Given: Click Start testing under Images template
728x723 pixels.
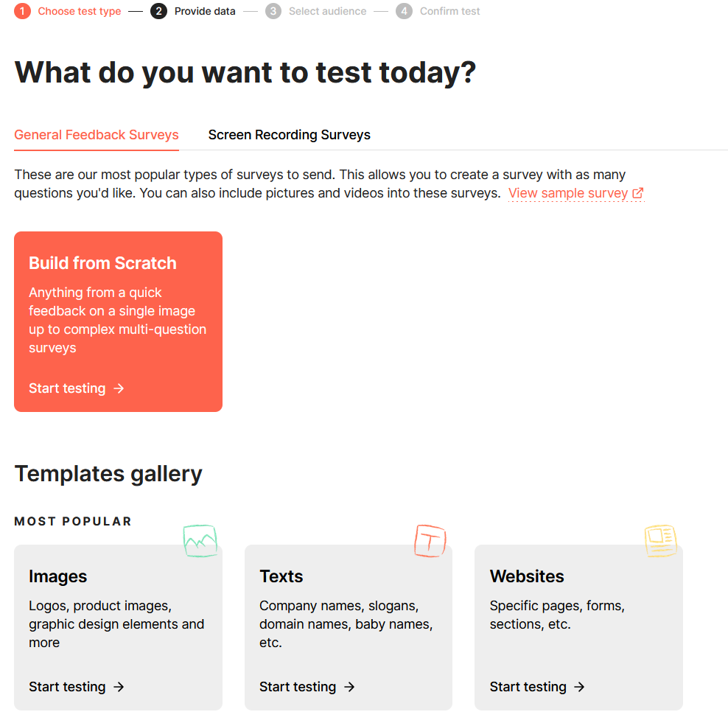Looking at the screenshot, I should [x=67, y=687].
